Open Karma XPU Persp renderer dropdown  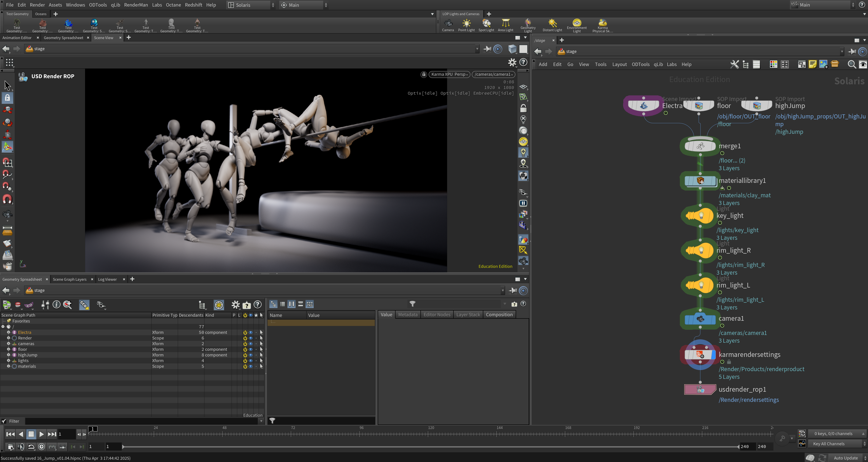(449, 74)
